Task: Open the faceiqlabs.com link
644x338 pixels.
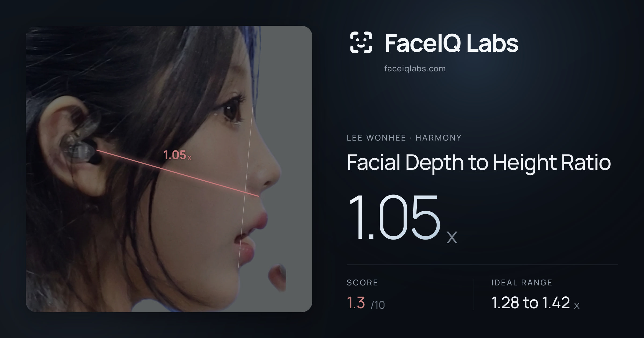Action: [415, 69]
